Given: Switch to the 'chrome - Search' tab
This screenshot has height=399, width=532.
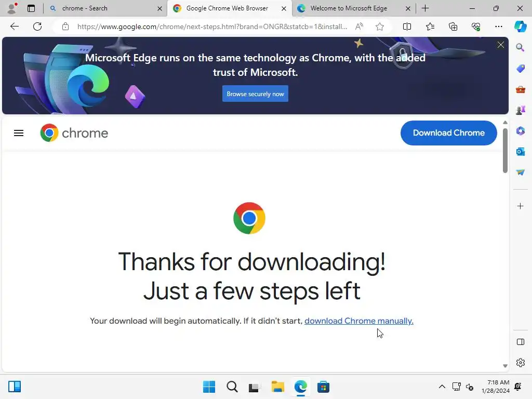Looking at the screenshot, I should point(105,8).
